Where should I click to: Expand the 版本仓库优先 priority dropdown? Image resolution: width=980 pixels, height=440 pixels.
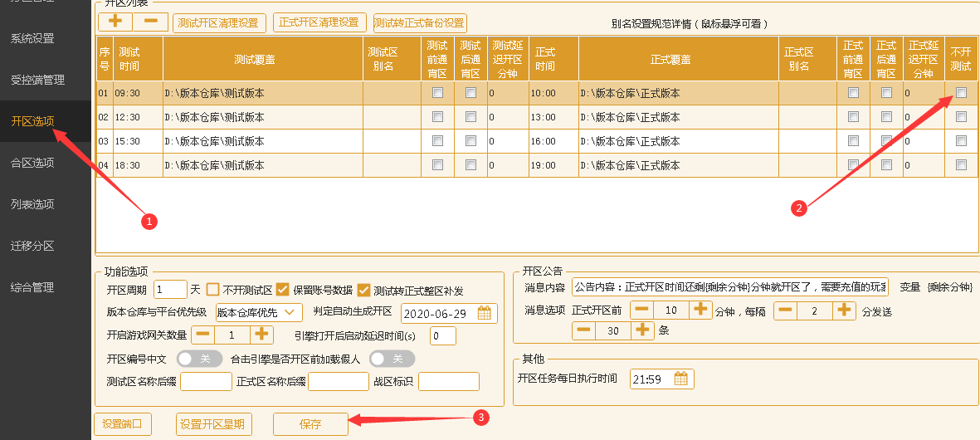pyautogui.click(x=258, y=312)
